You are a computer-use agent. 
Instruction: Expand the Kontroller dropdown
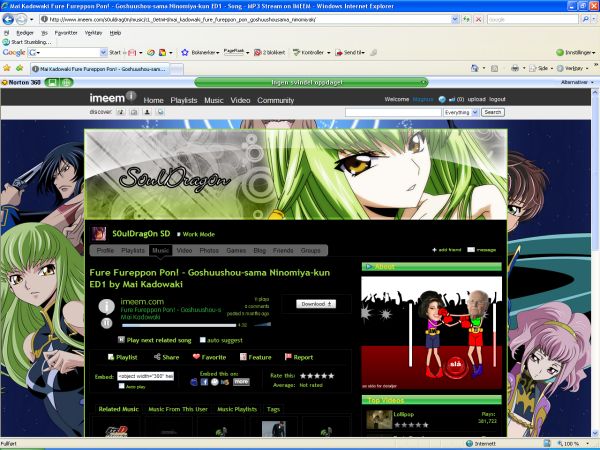pos(328,53)
